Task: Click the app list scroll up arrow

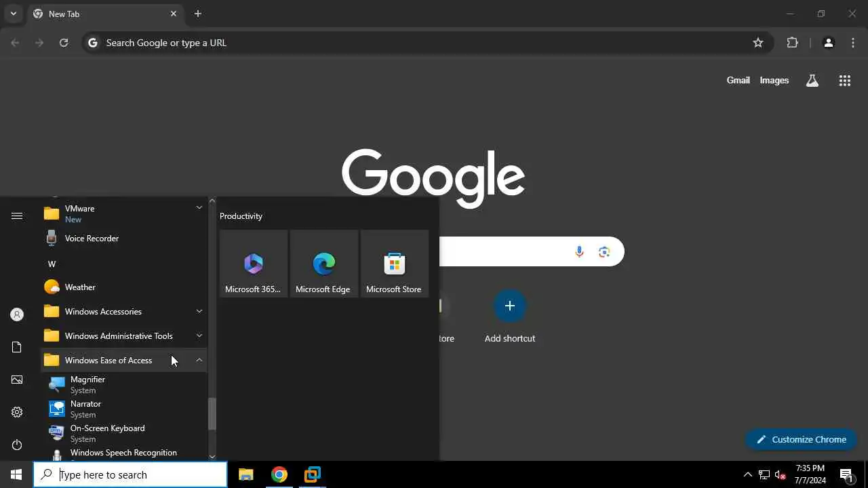Action: [x=212, y=201]
